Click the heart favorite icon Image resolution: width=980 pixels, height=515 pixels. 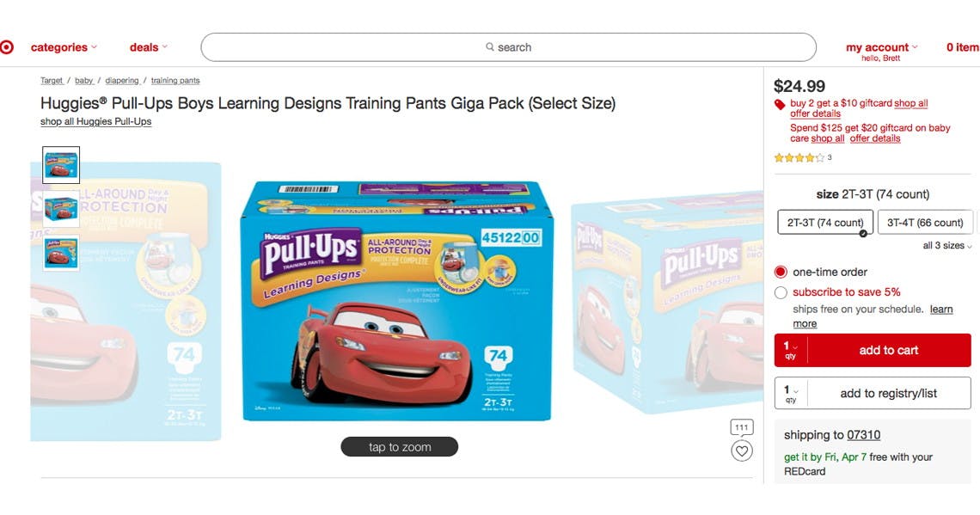coord(741,451)
